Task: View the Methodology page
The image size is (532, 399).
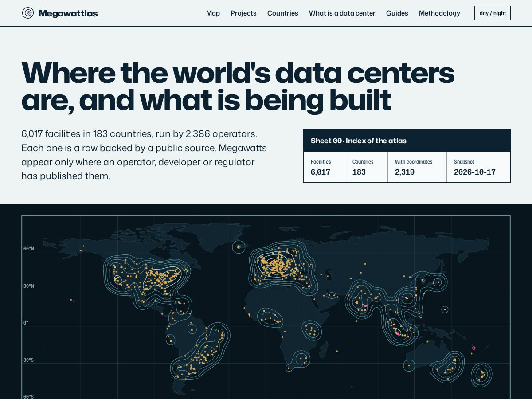Action: (439, 13)
